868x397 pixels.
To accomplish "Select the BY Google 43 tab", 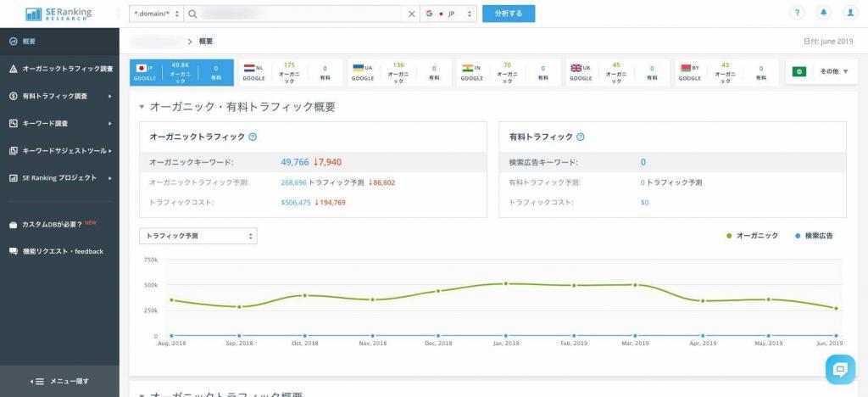I will tap(727, 73).
